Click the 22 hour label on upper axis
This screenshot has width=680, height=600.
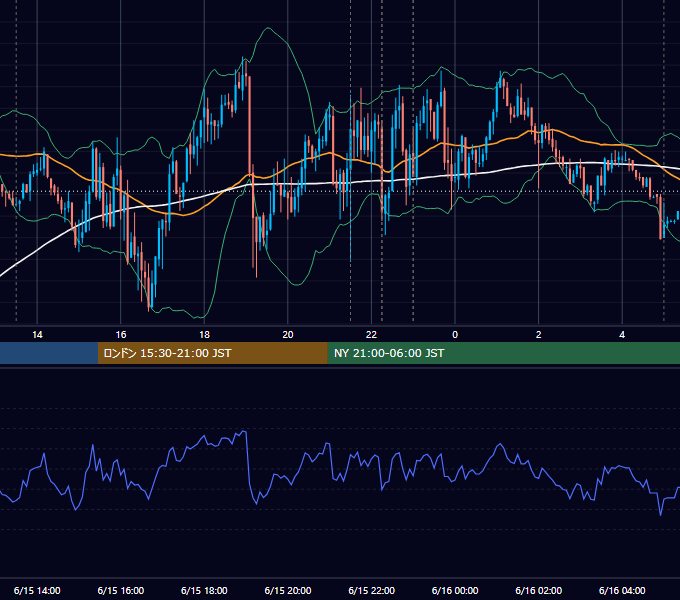[371, 335]
